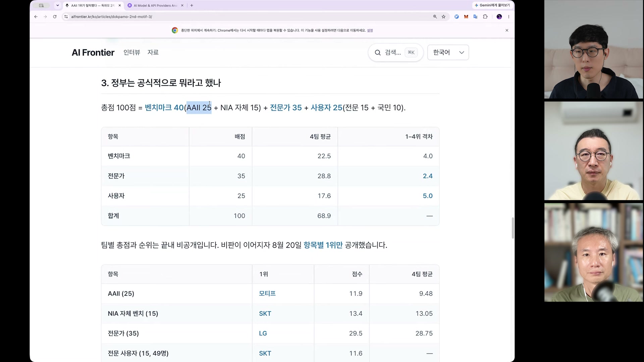This screenshot has width=644, height=362.
Task: Click SKT in NIA 자체 벤치 row
Action: pyautogui.click(x=265, y=313)
